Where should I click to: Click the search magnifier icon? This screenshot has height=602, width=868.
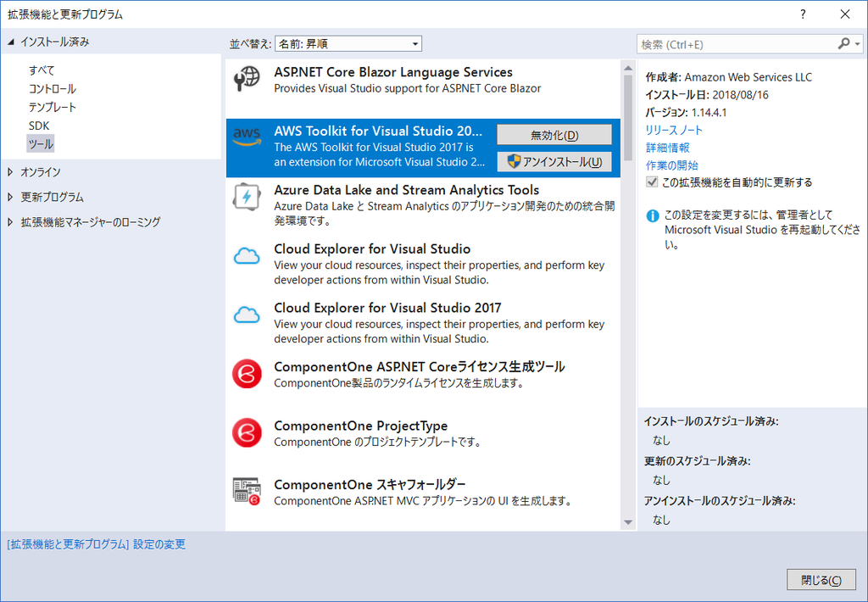[x=843, y=44]
